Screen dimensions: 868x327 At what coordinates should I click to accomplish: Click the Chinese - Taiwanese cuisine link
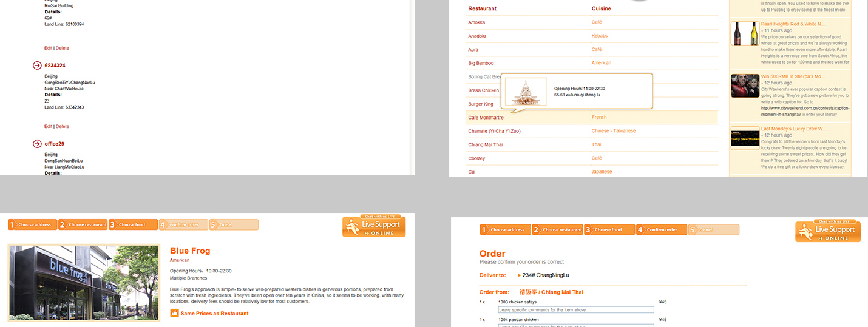point(614,131)
